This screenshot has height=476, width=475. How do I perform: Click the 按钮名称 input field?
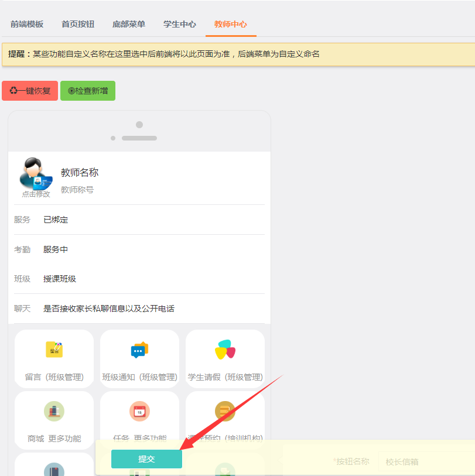pyautogui.click(x=427, y=462)
